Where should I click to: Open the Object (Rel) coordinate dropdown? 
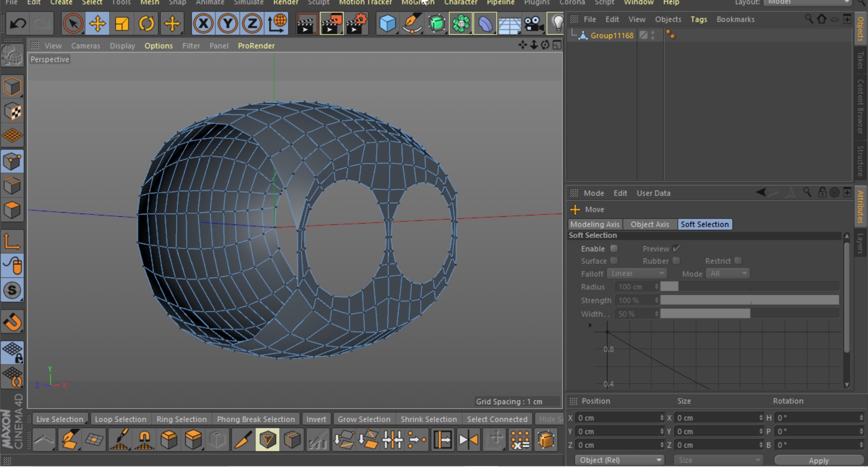pyautogui.click(x=620, y=460)
